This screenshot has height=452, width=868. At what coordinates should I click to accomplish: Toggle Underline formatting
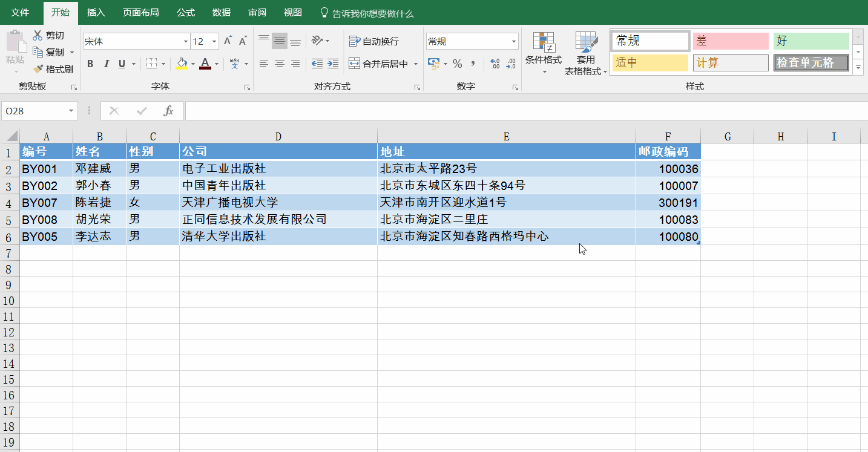[x=122, y=64]
